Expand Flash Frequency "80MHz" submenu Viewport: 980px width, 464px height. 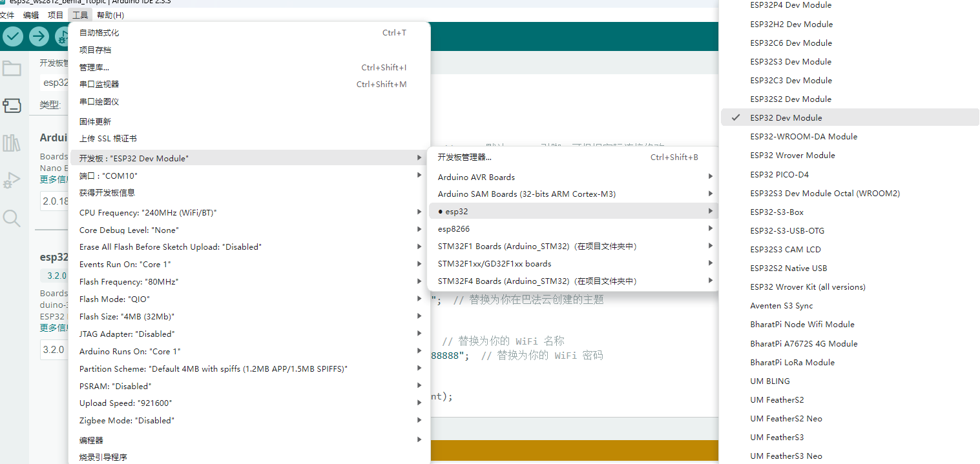tap(249, 281)
